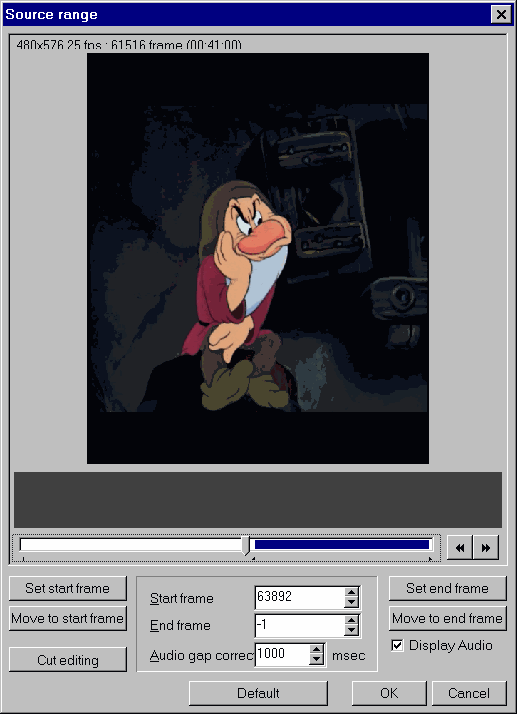Click the video preview frame
Image resolution: width=517 pixels, height=714 pixels.
click(x=258, y=258)
